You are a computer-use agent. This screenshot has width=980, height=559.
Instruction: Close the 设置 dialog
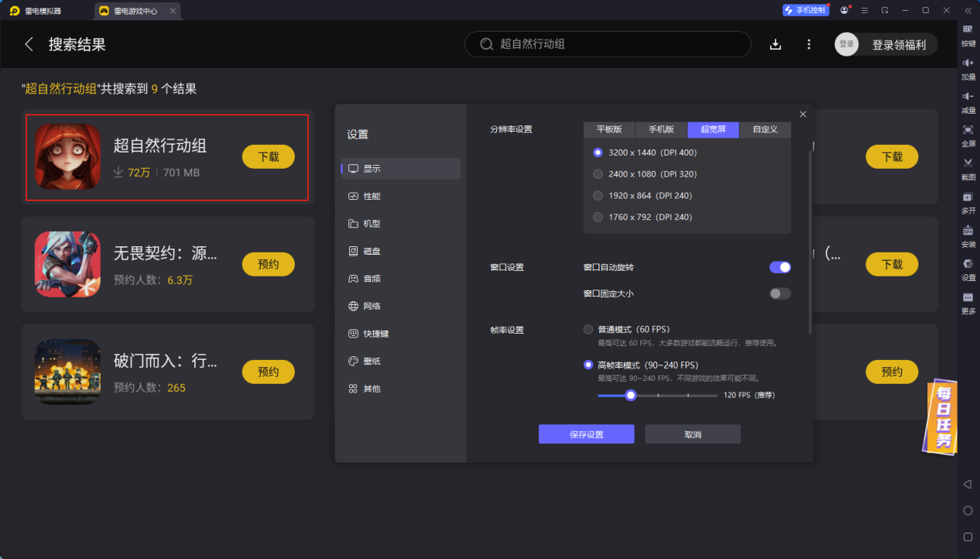[x=803, y=114]
